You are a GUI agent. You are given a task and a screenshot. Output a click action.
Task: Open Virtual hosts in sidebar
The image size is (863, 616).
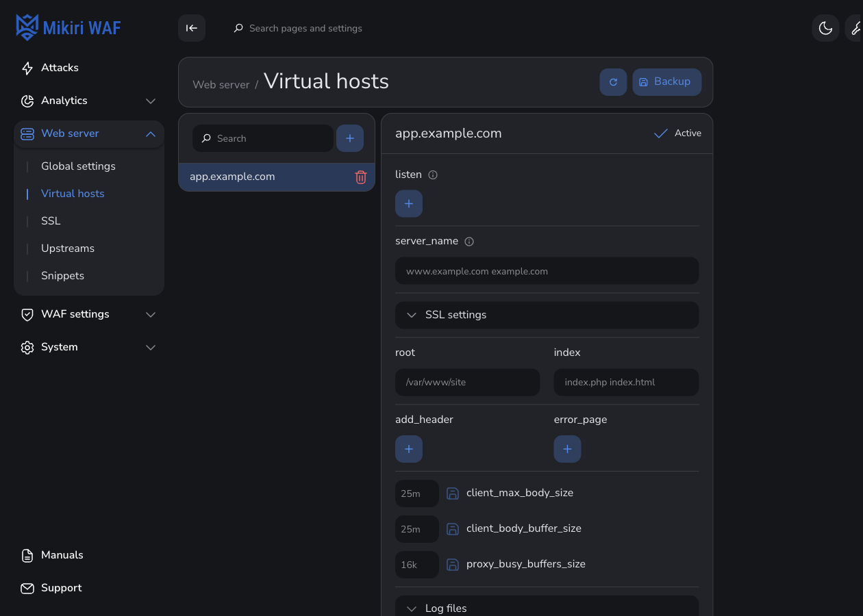[x=73, y=194]
